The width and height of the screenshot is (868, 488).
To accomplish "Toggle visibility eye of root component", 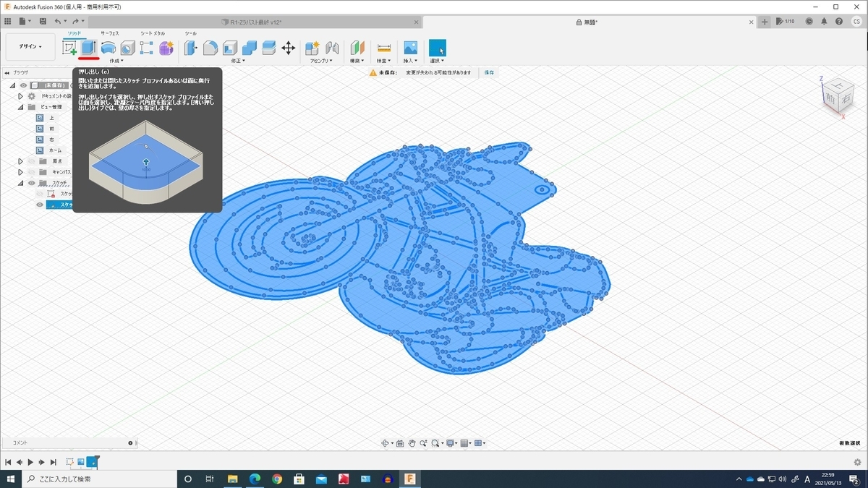I will coord(23,85).
